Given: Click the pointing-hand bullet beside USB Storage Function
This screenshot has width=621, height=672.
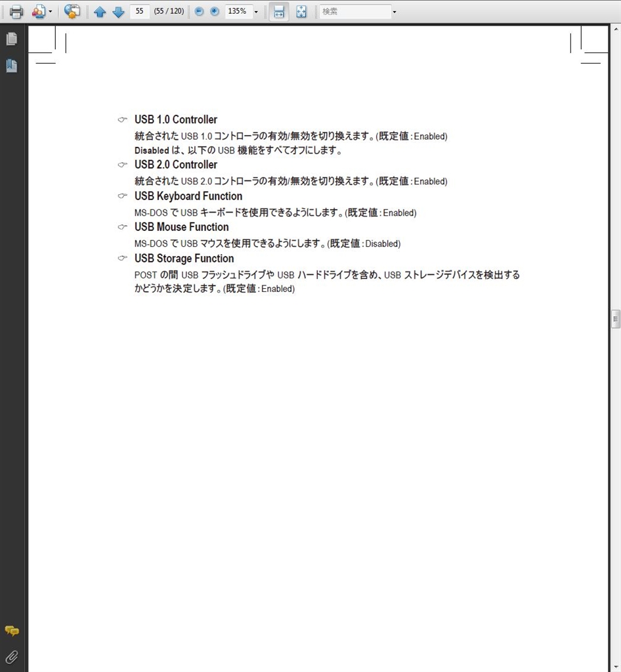Looking at the screenshot, I should pos(123,258).
